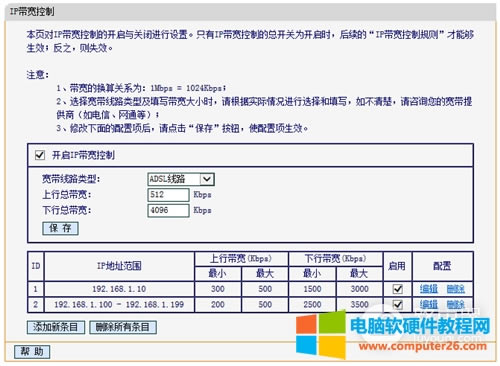Click the dropdown arrow beside ADSL线路
The height and width of the screenshot is (366, 500).
point(207,179)
